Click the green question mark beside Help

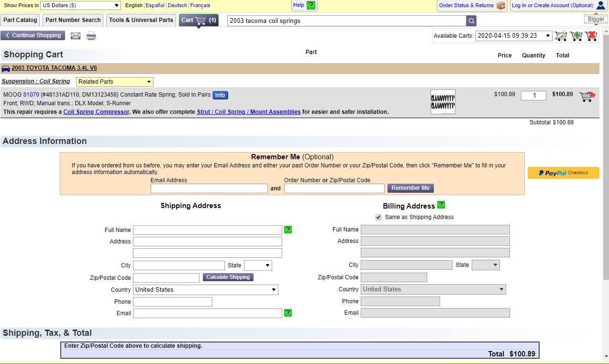311,5
